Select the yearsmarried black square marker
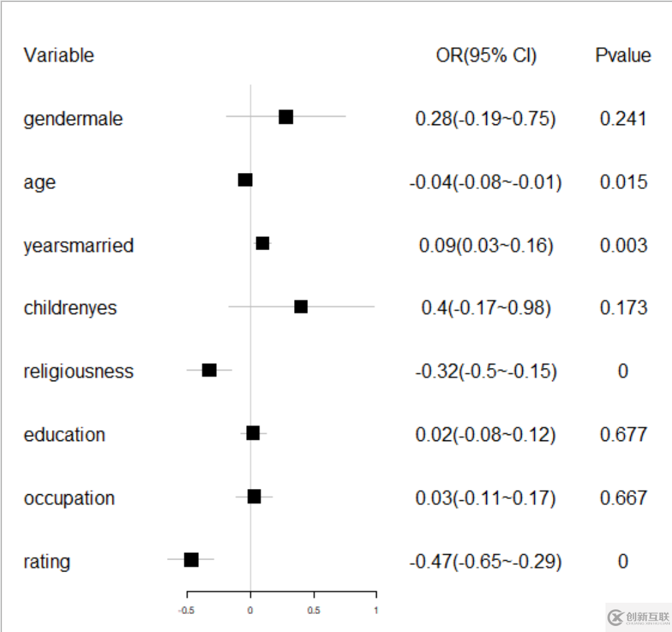 pos(263,243)
